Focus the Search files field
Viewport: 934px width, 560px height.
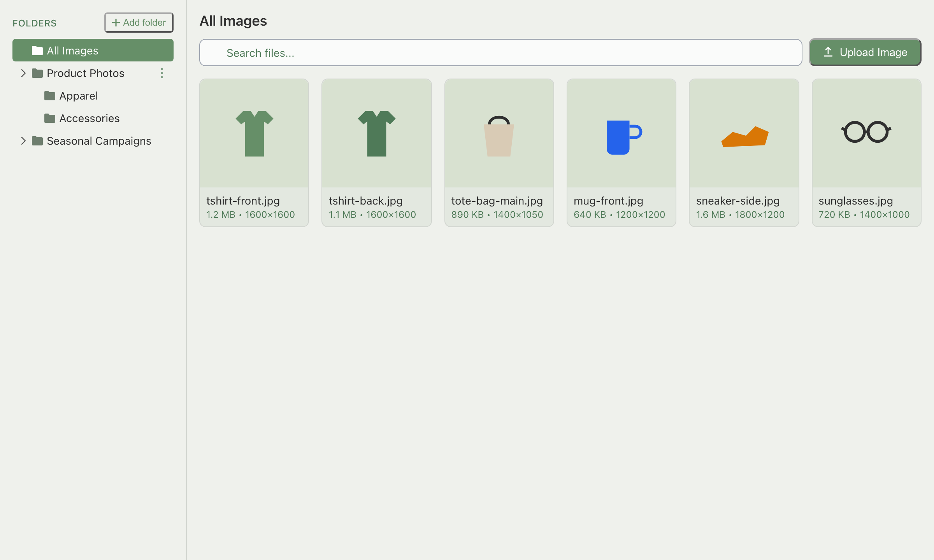click(500, 52)
